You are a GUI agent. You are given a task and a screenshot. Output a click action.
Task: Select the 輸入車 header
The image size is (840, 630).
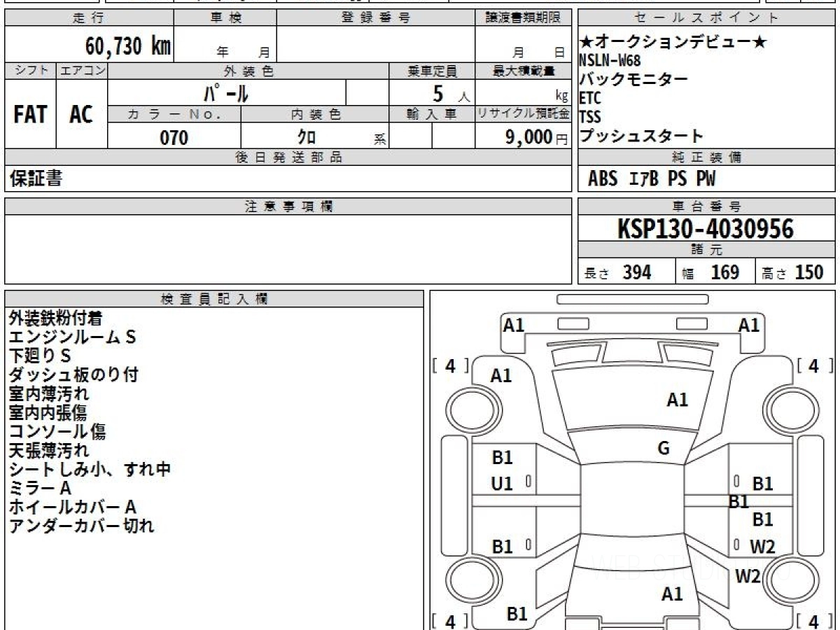pos(432,114)
